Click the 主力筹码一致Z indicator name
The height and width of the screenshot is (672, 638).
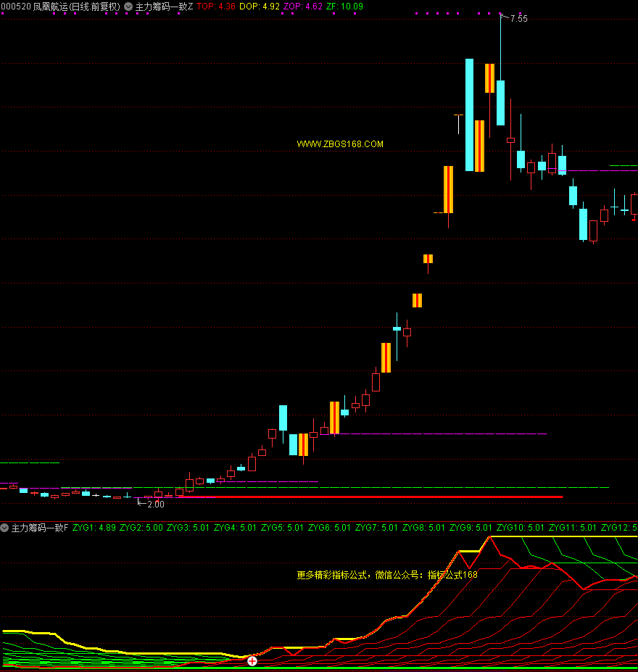[164, 6]
